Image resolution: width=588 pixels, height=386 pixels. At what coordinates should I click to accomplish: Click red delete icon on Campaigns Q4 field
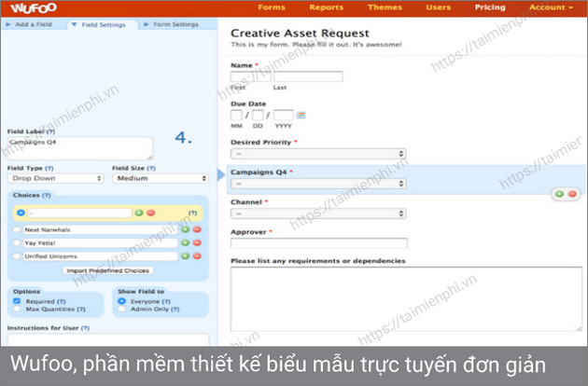[x=571, y=194]
